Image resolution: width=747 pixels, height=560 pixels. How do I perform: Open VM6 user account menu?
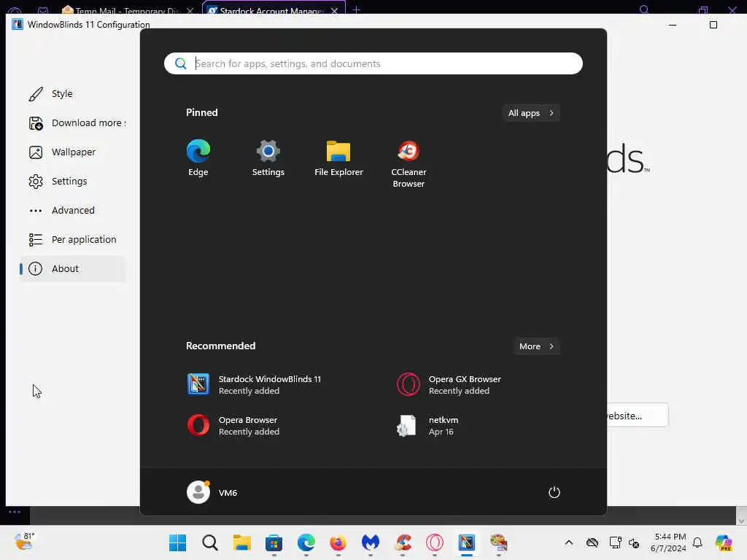click(x=212, y=492)
